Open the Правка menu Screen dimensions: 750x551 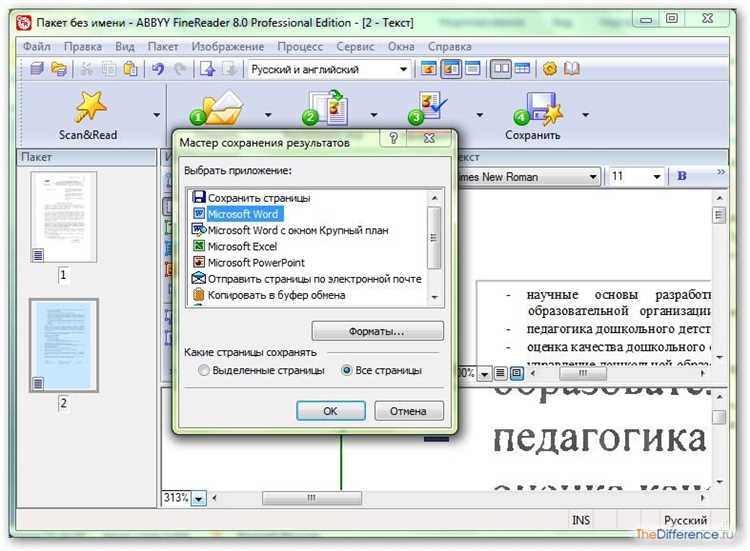pyautogui.click(x=83, y=46)
